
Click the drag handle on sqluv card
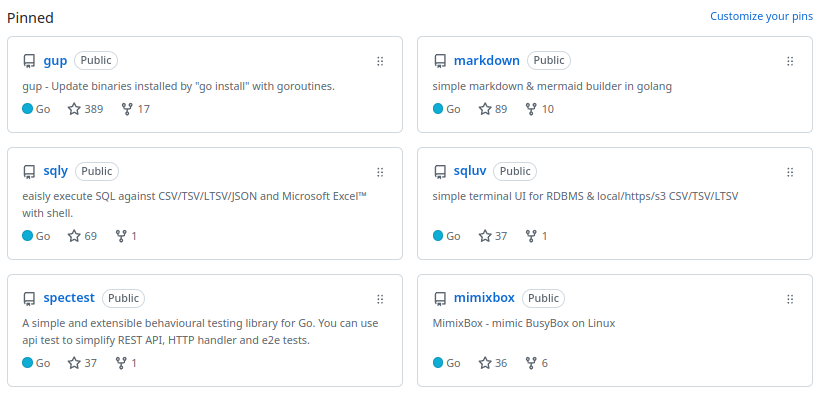click(791, 172)
